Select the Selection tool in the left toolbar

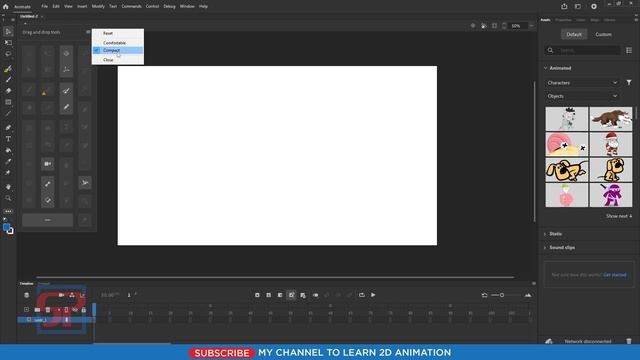coord(8,31)
